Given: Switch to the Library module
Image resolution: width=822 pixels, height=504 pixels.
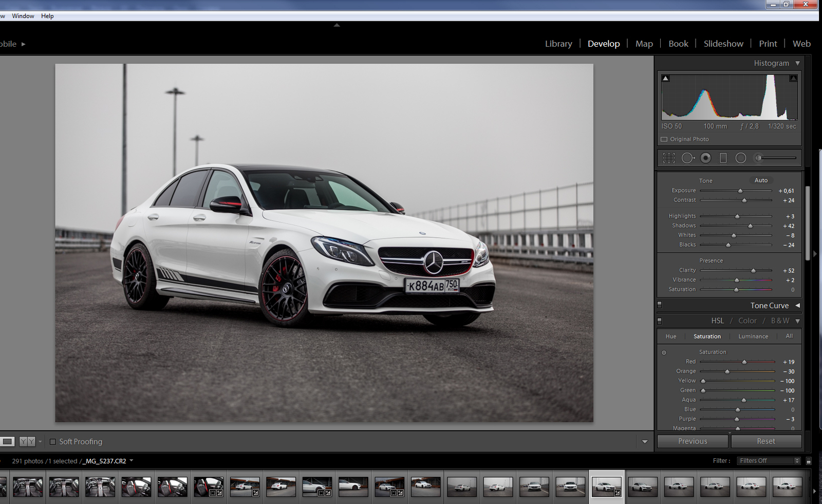Looking at the screenshot, I should 558,44.
